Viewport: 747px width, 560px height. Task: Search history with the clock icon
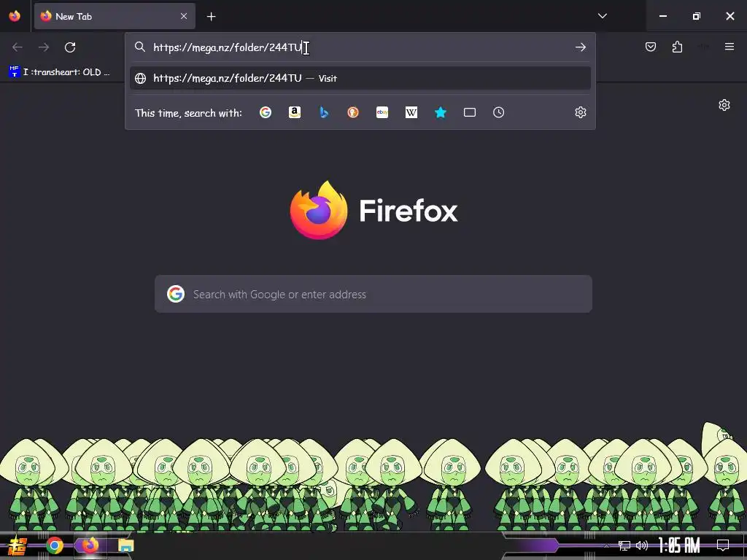pos(498,112)
